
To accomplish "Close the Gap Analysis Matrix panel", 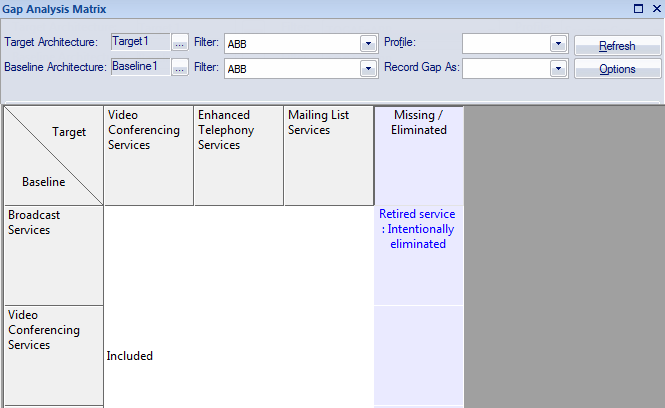I will click(x=655, y=8).
